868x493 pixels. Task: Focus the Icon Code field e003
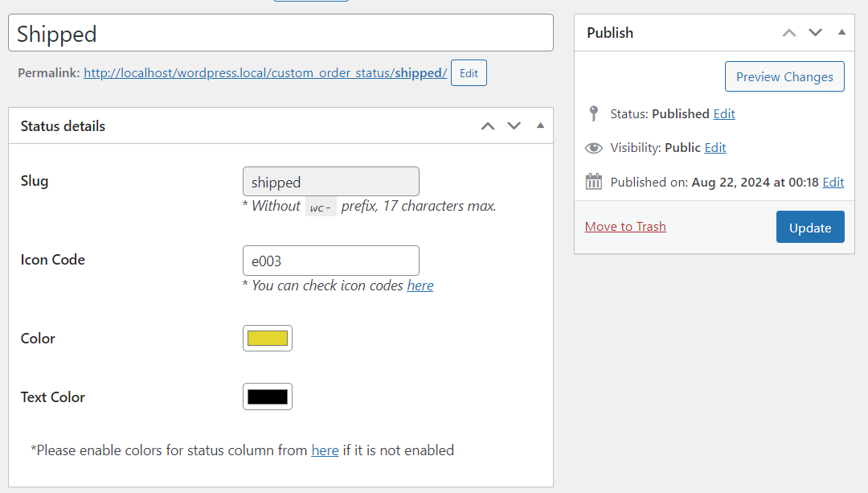tap(331, 261)
